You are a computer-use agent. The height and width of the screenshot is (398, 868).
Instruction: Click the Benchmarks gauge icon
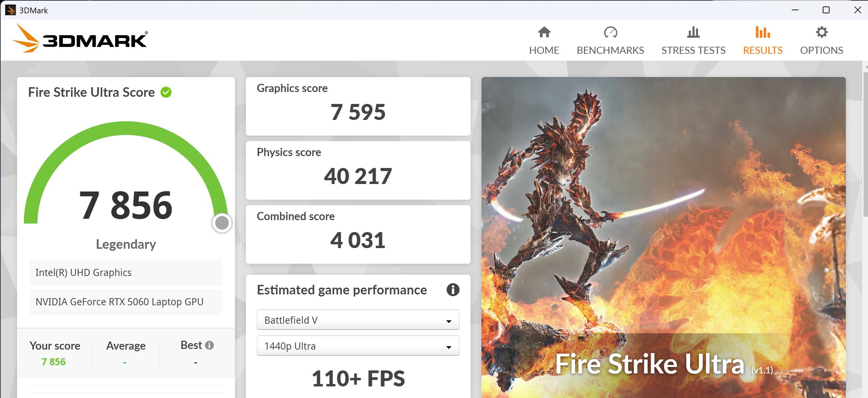pyautogui.click(x=611, y=33)
